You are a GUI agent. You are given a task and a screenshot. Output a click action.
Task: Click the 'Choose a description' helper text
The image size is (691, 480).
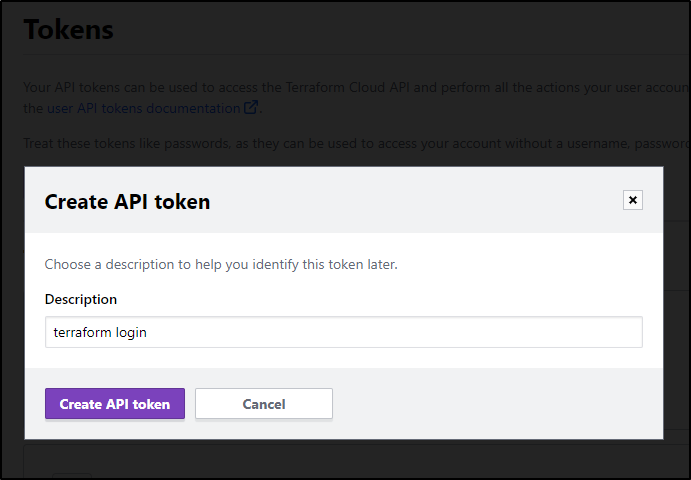click(221, 264)
